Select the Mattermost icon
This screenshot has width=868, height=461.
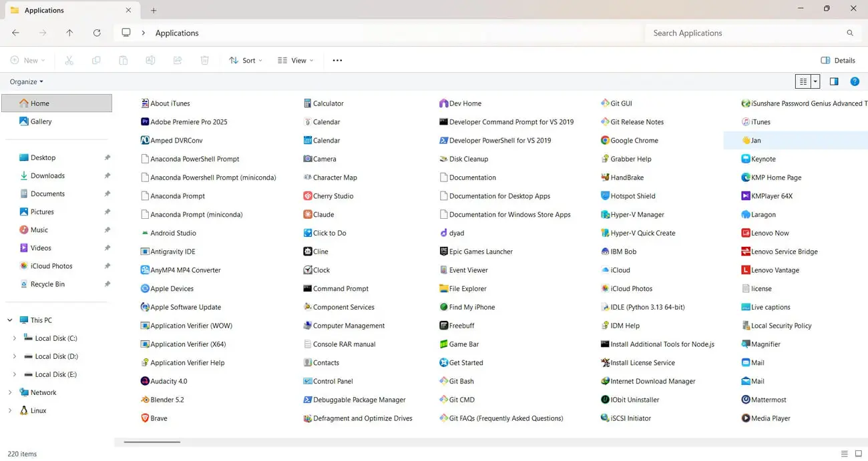(746, 400)
